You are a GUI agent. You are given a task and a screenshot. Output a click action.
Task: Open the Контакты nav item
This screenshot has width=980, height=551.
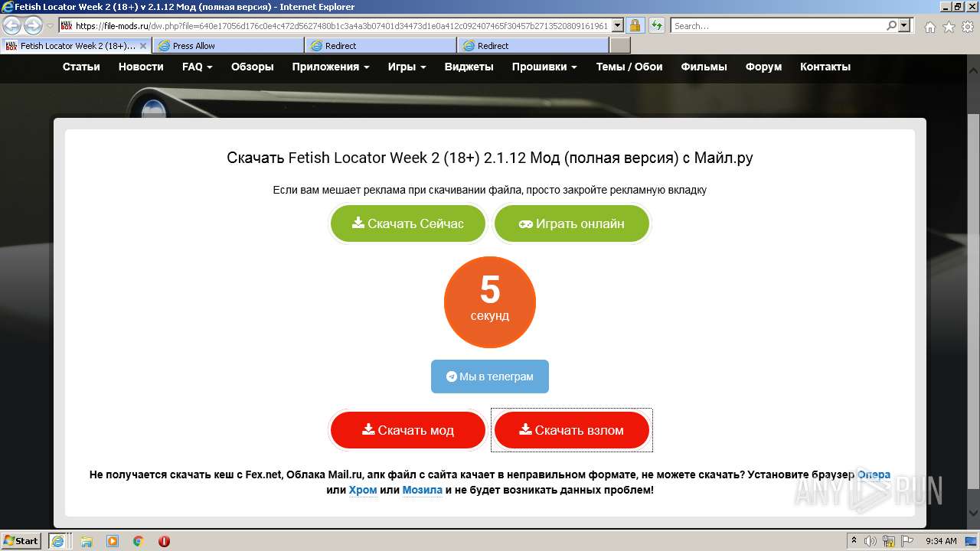tap(825, 67)
